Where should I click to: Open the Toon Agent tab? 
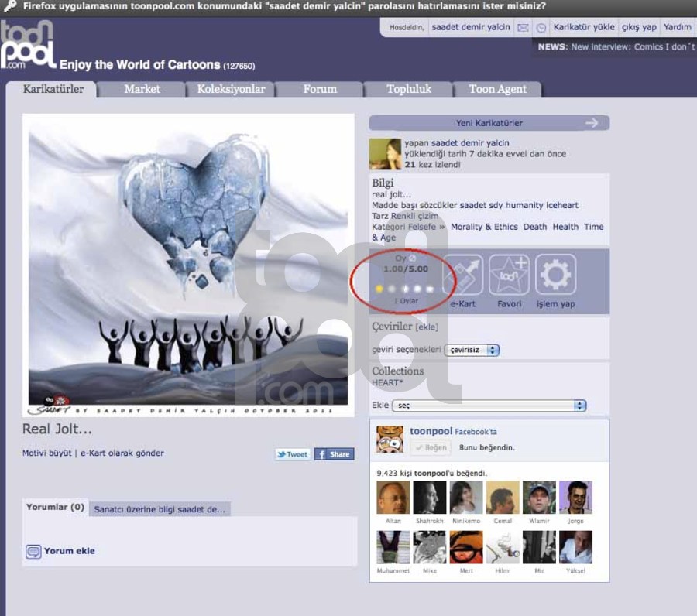point(497,89)
